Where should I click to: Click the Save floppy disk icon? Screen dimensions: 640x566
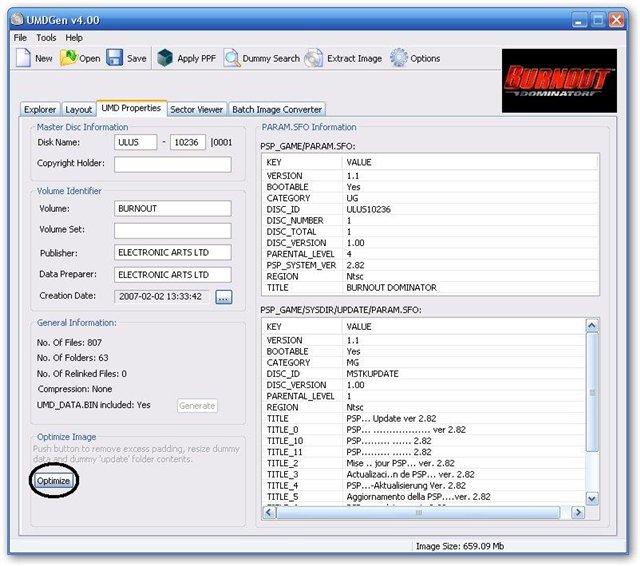point(115,58)
